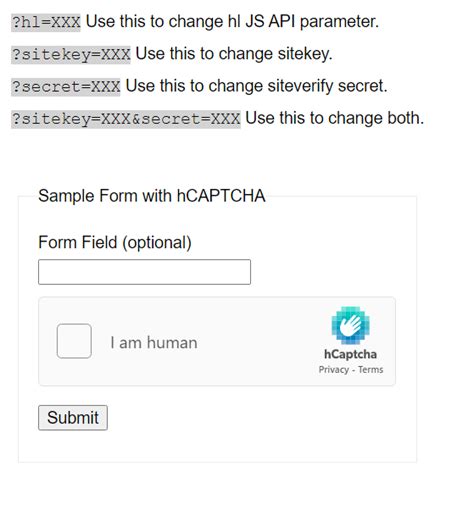Click the "Use this to change sitekey" text
474x505 pixels.
click(234, 54)
